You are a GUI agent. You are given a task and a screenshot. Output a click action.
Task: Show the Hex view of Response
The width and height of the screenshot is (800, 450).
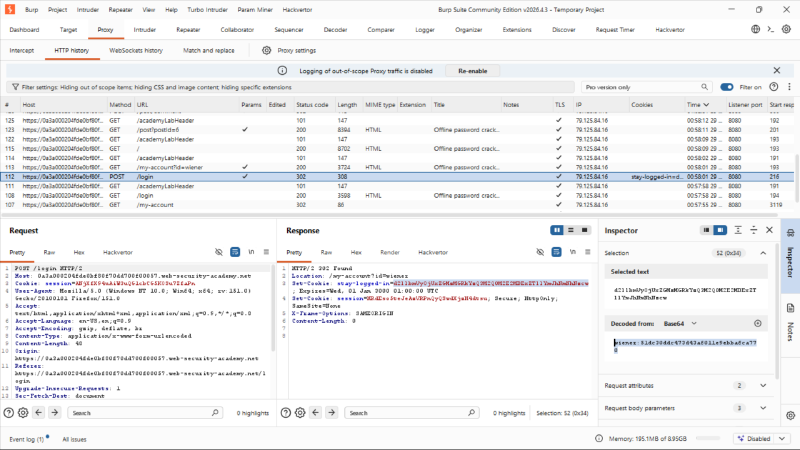pos(356,252)
